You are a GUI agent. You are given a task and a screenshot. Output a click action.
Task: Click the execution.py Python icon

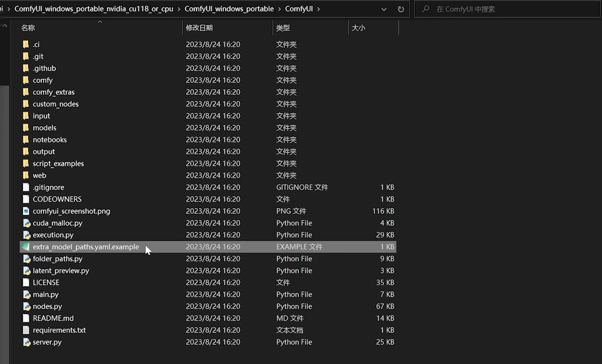[26, 235]
